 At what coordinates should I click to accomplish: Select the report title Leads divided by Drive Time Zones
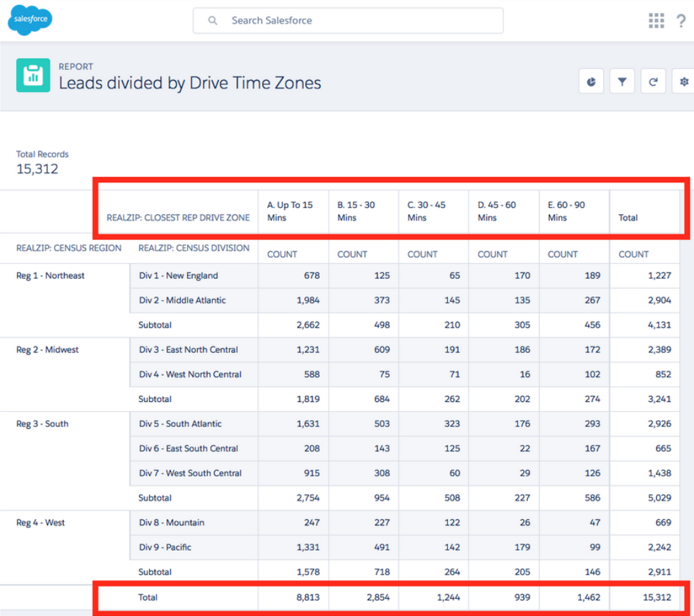point(190,83)
